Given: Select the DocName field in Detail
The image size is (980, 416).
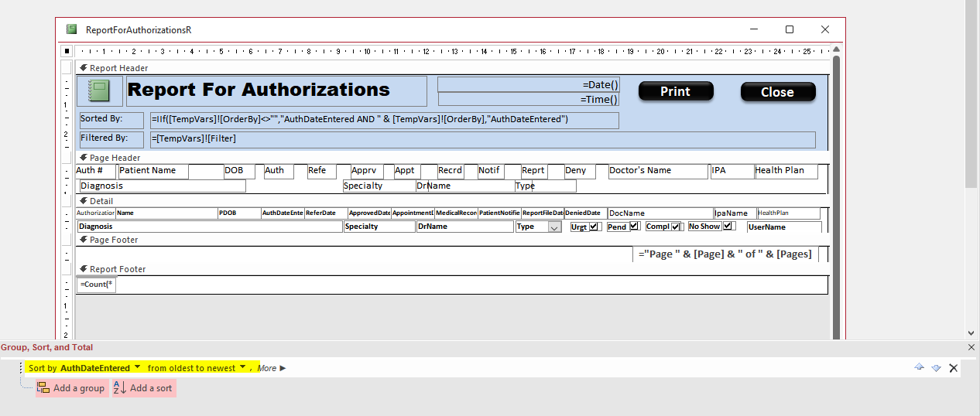Looking at the screenshot, I should pyautogui.click(x=660, y=213).
